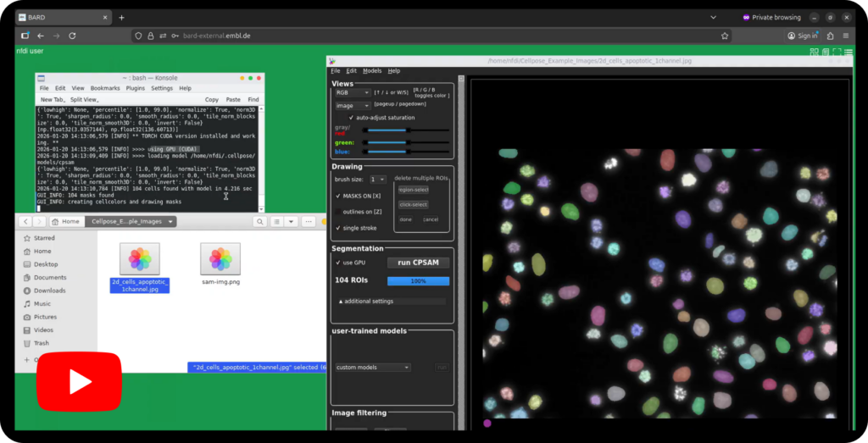868x443 pixels.
Task: Enable the outlines on [Z] checkbox
Action: (338, 211)
